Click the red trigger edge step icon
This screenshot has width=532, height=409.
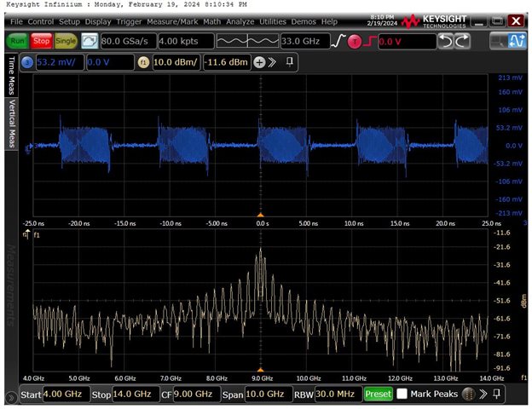[369, 42]
